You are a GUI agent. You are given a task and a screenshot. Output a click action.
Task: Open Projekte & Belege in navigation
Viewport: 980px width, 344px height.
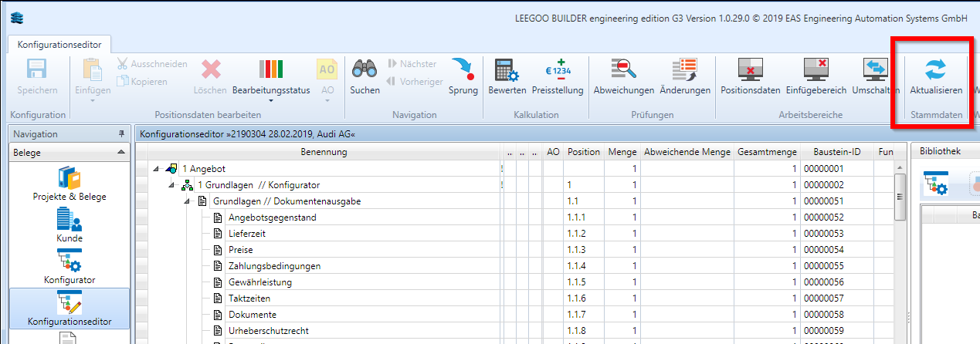pyautogui.click(x=70, y=183)
